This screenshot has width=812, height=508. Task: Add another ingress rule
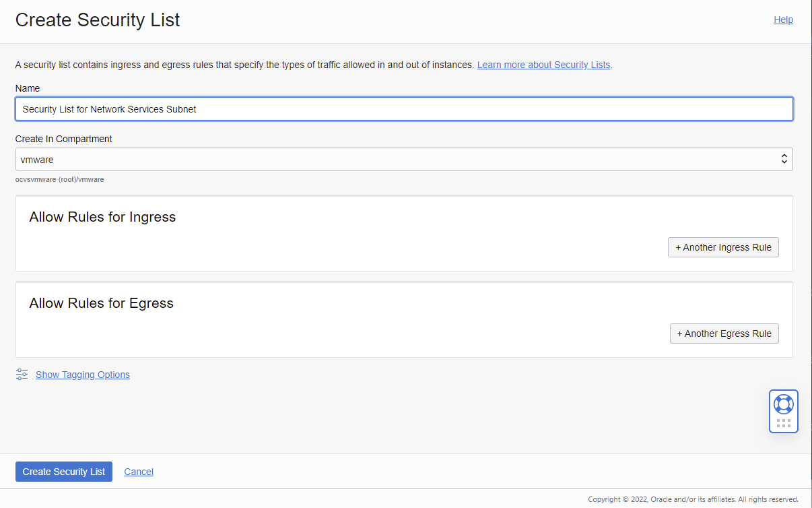pos(723,247)
